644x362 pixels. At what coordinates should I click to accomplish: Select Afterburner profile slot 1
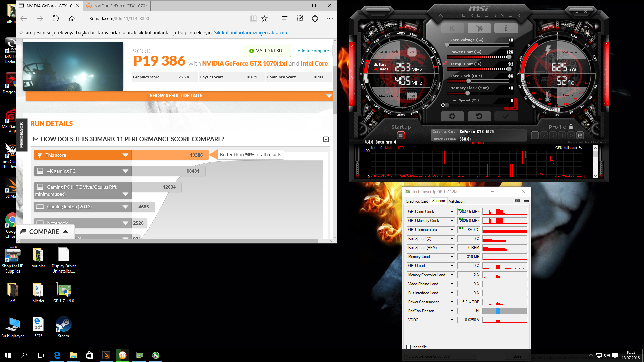point(535,135)
